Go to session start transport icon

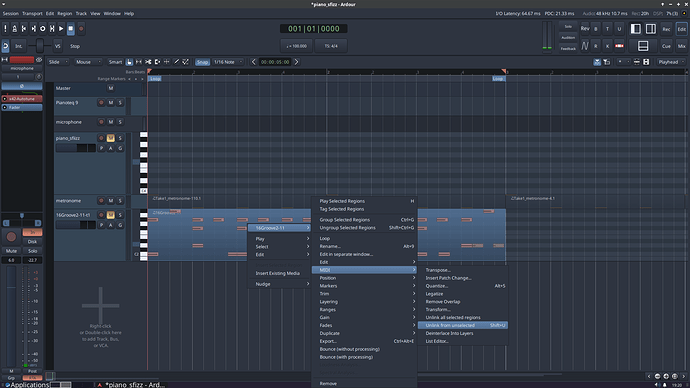click(x=24, y=29)
